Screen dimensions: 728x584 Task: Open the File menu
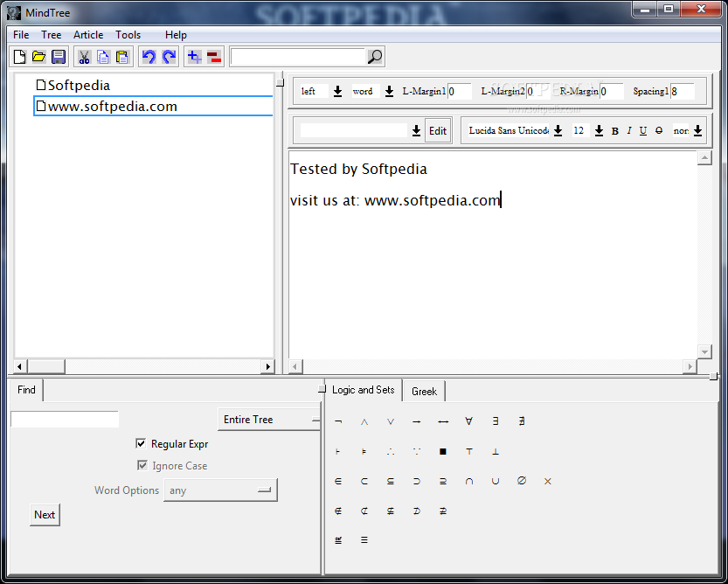[x=21, y=35]
